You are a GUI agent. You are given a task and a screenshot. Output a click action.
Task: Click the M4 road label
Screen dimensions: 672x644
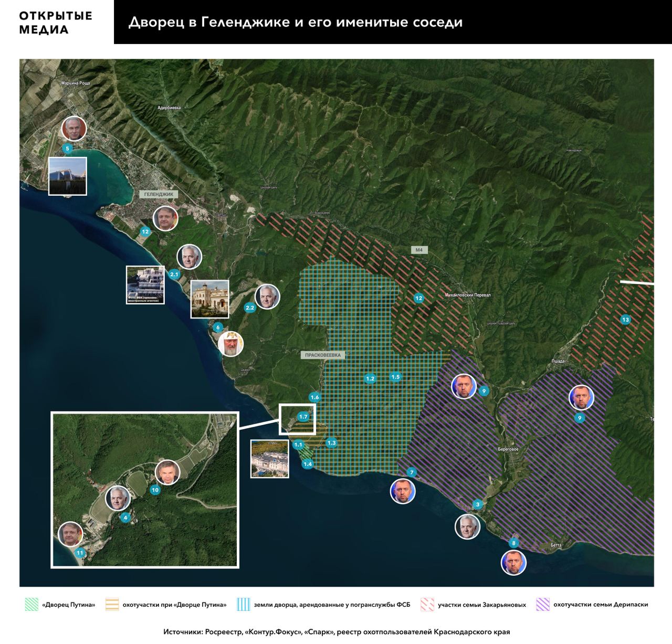click(x=419, y=250)
